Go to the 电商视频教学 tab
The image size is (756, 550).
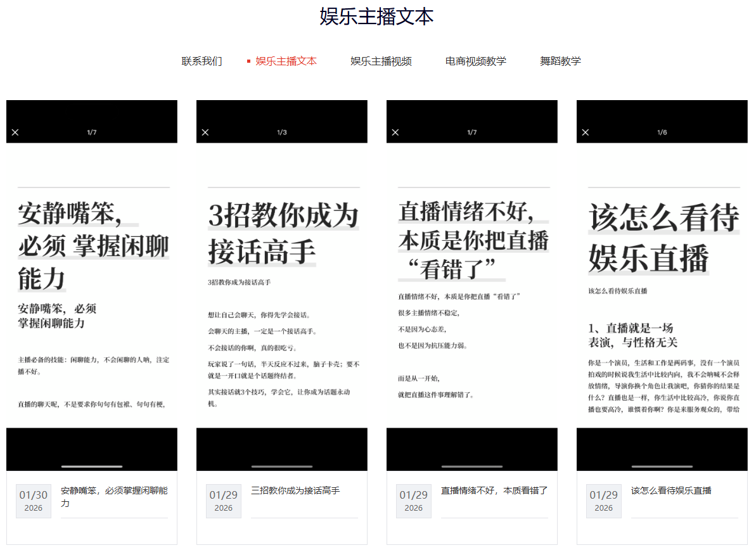pos(475,61)
